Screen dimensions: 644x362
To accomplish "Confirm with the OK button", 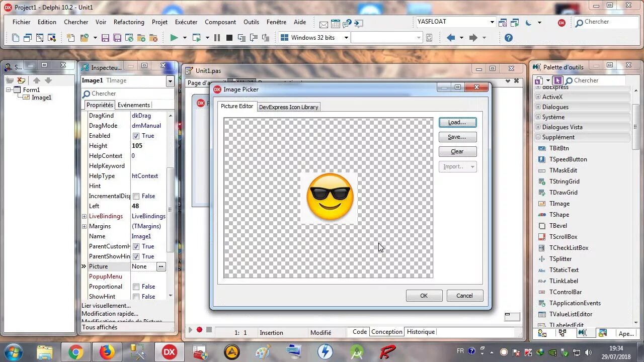I will [x=424, y=296].
